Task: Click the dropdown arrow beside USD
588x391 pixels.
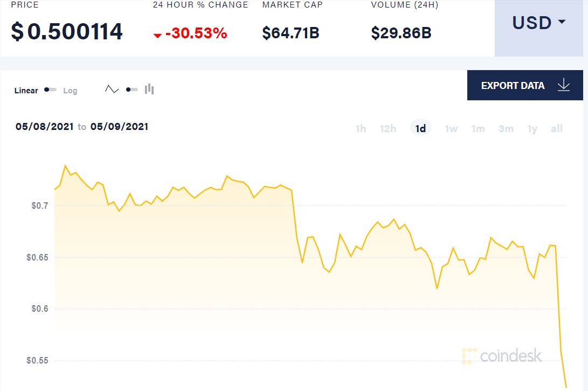Action: (562, 22)
